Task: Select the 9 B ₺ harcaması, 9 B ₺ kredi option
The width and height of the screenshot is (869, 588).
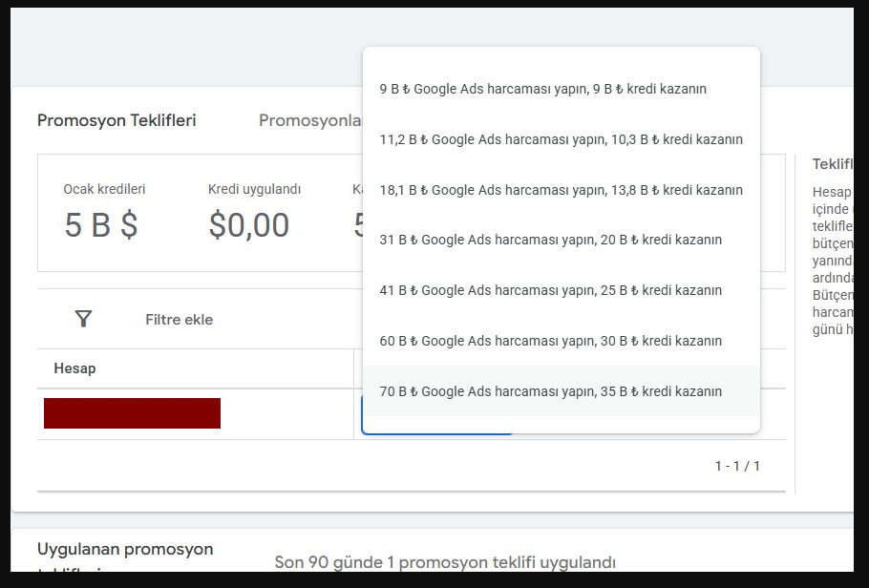Action: pos(562,89)
